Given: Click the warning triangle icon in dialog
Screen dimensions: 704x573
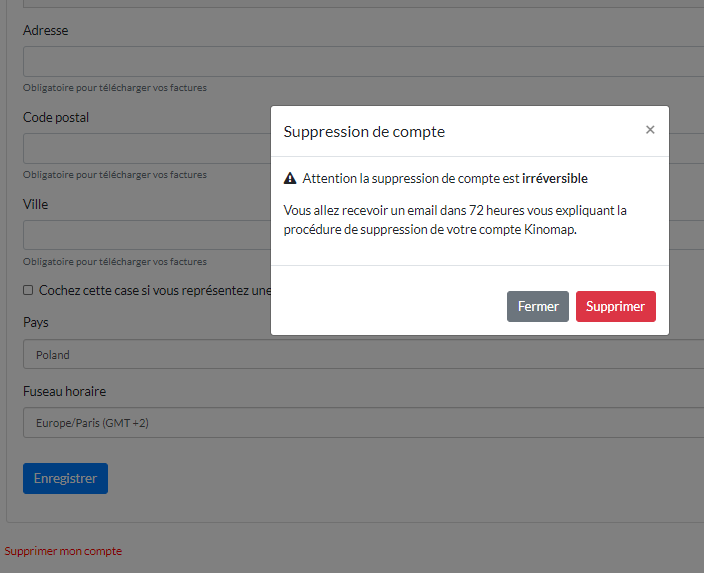Looking at the screenshot, I should [x=290, y=178].
